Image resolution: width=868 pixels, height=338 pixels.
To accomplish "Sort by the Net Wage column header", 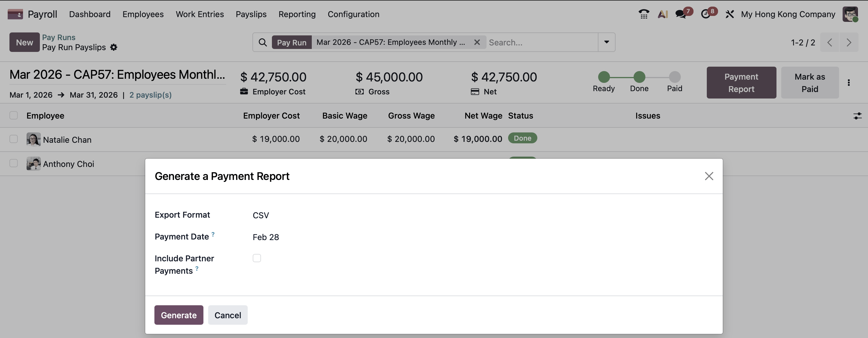I will tap(483, 116).
